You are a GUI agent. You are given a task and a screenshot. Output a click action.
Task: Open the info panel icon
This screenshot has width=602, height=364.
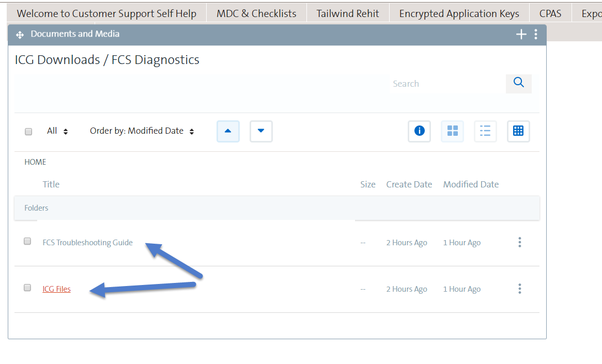tap(419, 131)
